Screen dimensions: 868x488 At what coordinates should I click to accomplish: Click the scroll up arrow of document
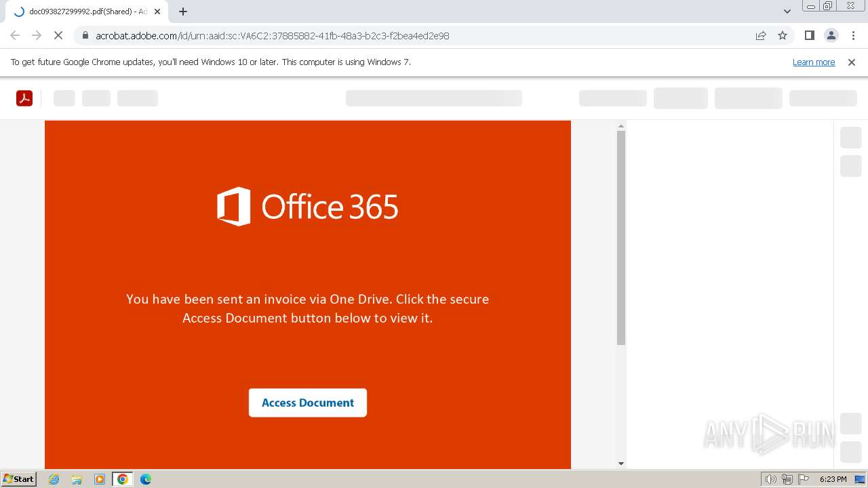click(x=620, y=126)
